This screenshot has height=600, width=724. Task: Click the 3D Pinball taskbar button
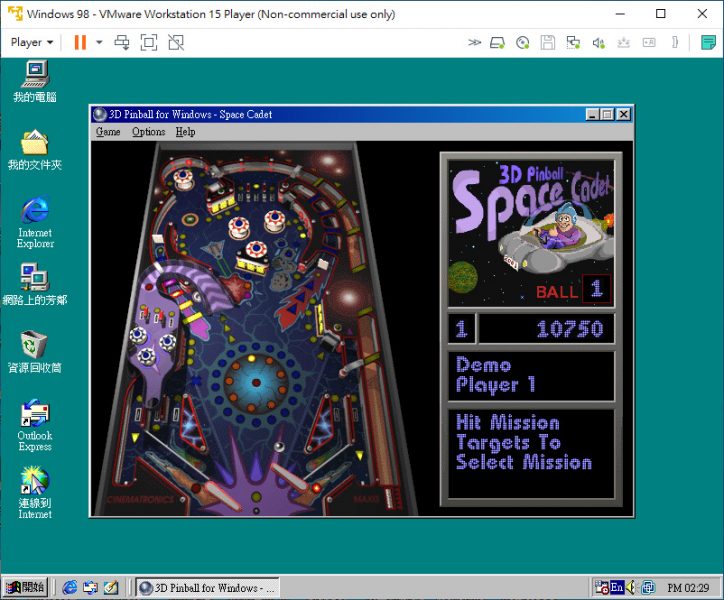pyautogui.click(x=207, y=588)
